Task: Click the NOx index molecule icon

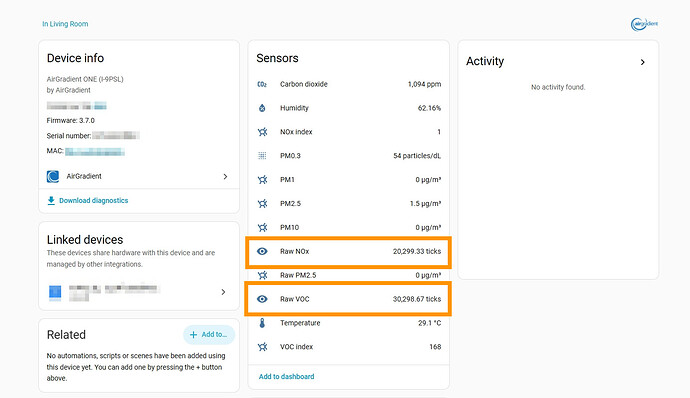Action: click(x=262, y=132)
